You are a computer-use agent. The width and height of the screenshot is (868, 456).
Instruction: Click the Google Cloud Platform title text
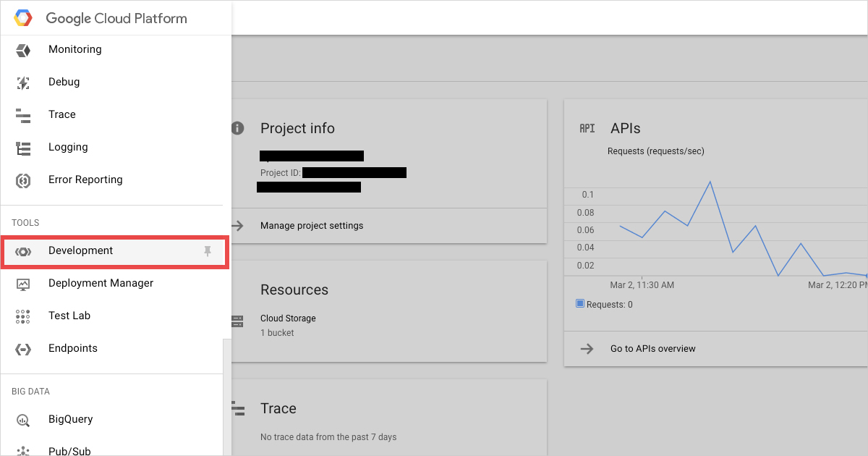coord(116,19)
